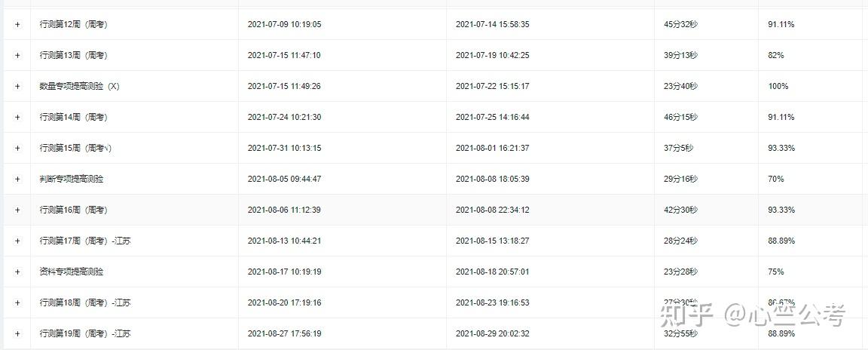The height and width of the screenshot is (350, 868).
Task: Select the 70% score cell
Action: tap(776, 180)
